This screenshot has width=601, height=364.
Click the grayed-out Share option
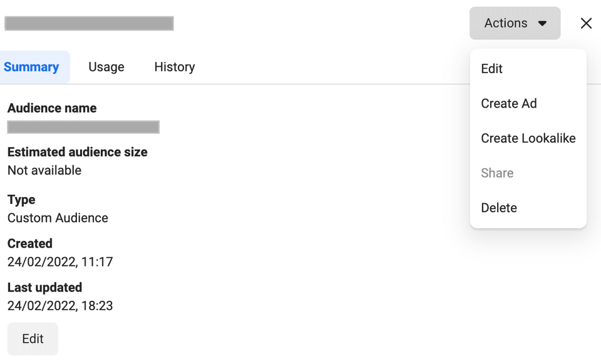497,173
